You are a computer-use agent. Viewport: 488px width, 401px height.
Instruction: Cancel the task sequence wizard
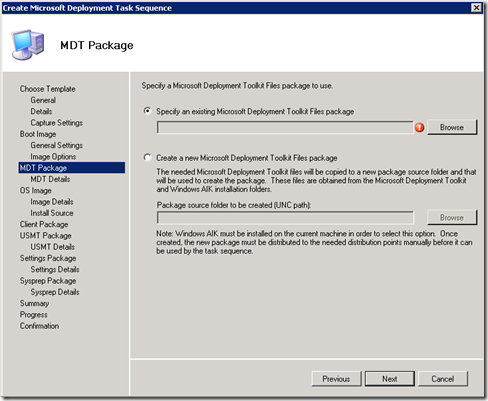click(x=443, y=379)
